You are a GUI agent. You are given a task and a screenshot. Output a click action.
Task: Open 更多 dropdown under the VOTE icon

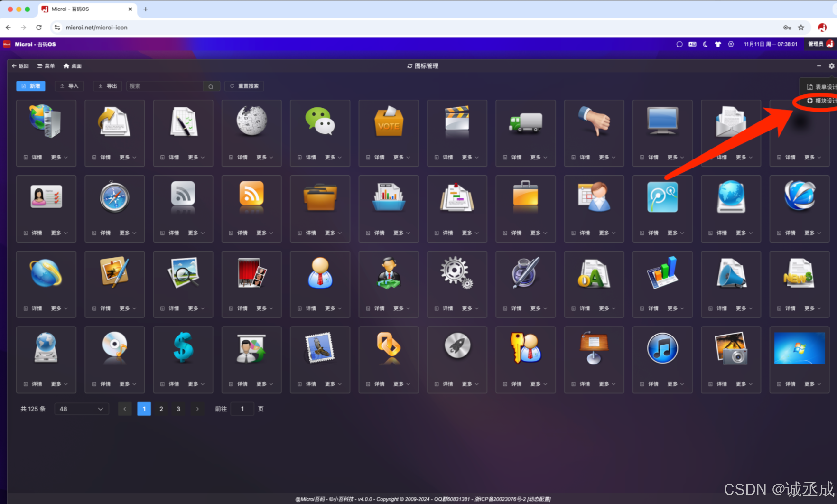click(402, 157)
